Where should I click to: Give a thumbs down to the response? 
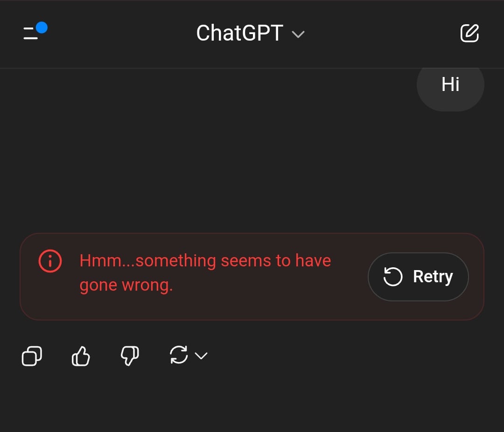(130, 357)
